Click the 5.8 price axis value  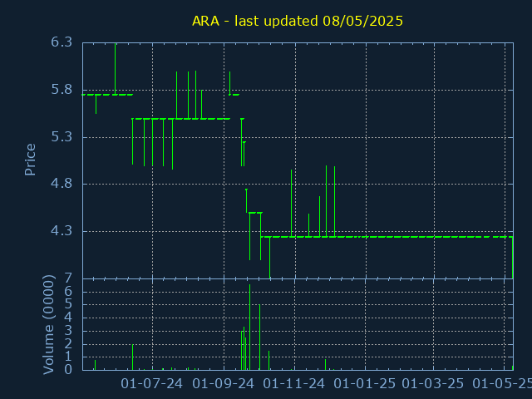click(x=62, y=90)
